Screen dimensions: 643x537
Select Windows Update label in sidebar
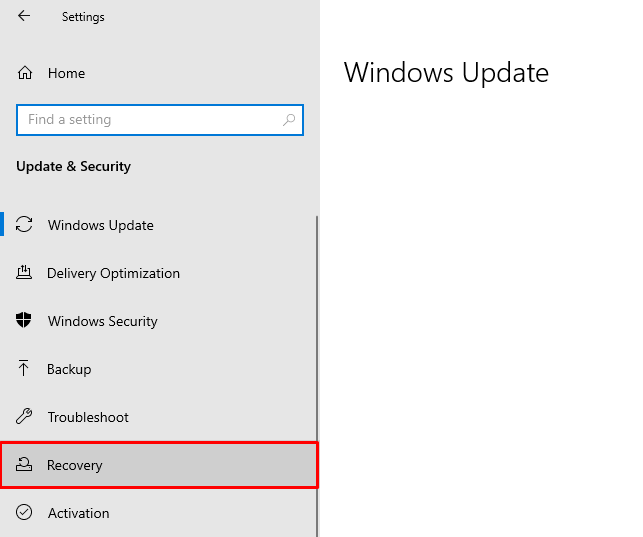point(101,225)
